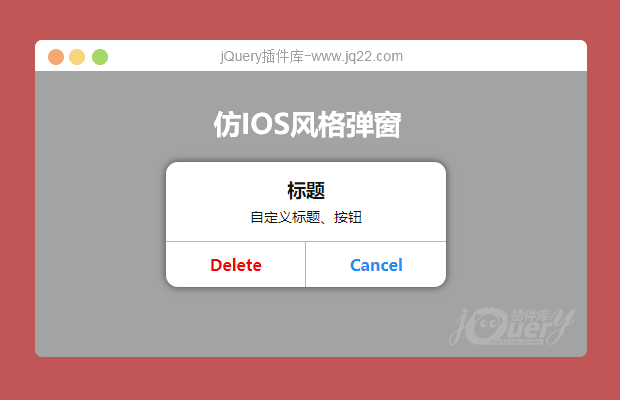620x400 pixels.
Task: Click the blue Cancel button
Action: click(x=376, y=265)
